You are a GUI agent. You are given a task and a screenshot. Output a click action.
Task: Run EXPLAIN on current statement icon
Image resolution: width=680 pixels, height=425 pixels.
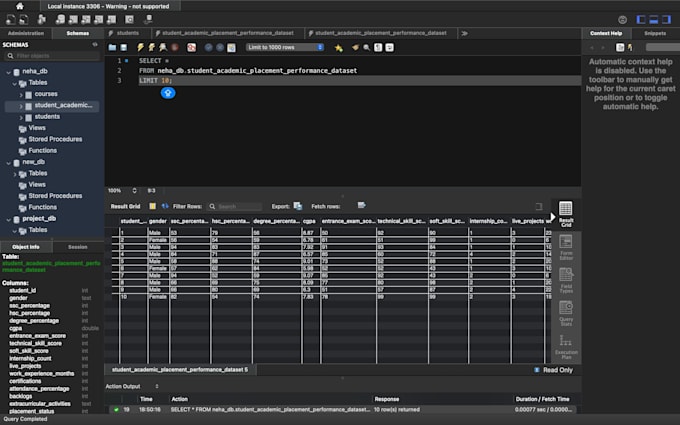tap(163, 47)
